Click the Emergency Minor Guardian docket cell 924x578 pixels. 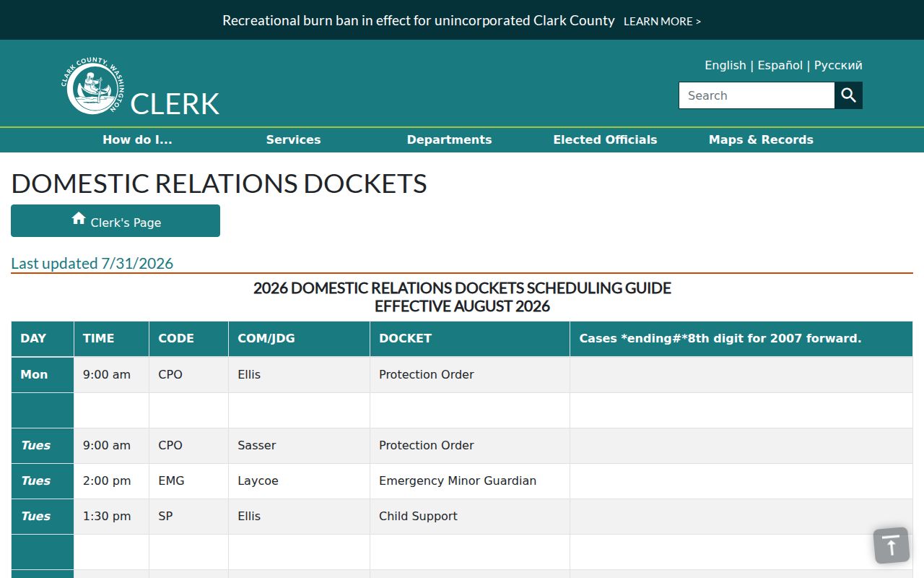tap(470, 481)
